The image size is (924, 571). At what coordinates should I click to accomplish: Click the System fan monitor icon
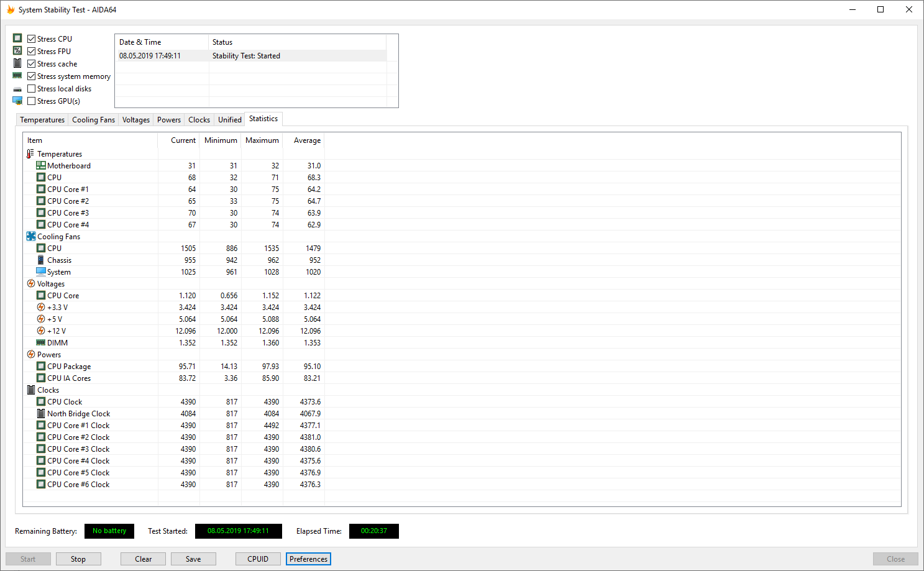point(41,272)
